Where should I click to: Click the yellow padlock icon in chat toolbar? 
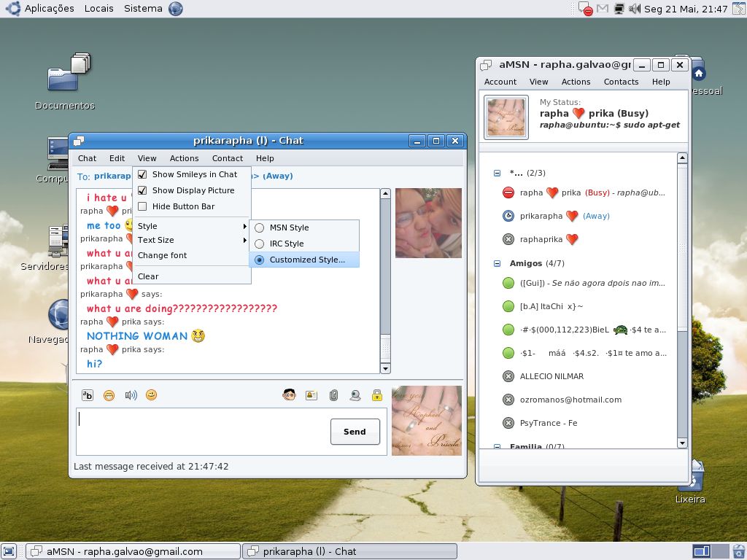(377, 394)
